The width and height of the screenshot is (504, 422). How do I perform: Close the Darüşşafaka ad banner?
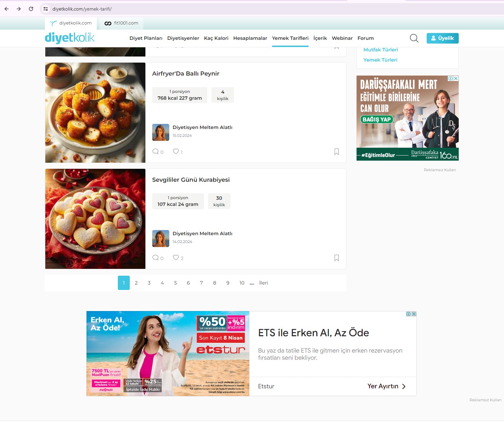pyautogui.click(x=456, y=78)
